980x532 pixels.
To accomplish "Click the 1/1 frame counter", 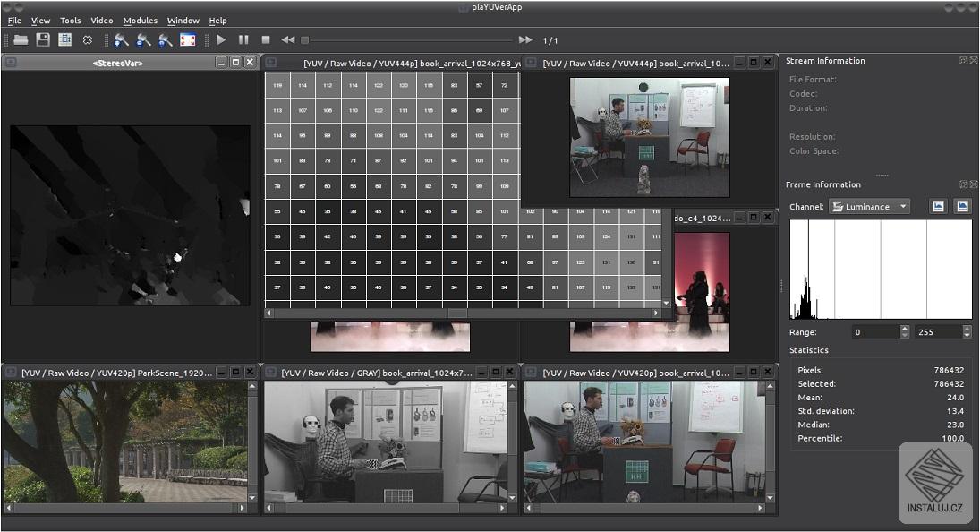I will click(550, 40).
